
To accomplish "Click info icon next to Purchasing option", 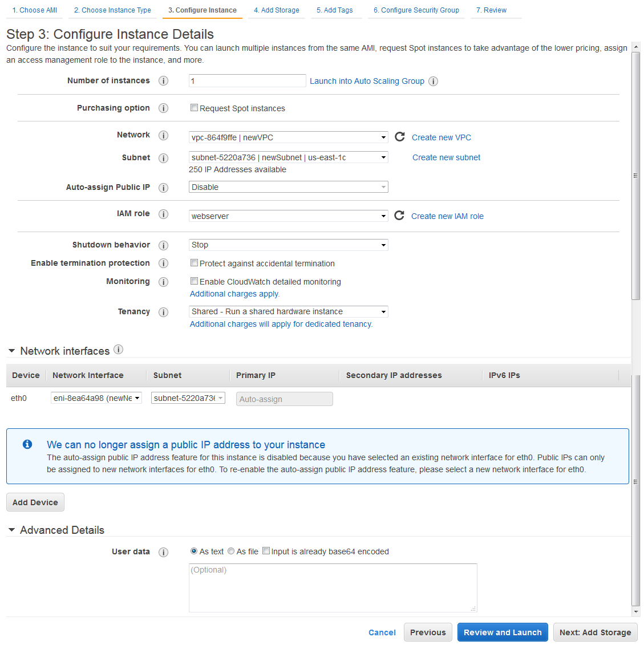I will (x=163, y=108).
